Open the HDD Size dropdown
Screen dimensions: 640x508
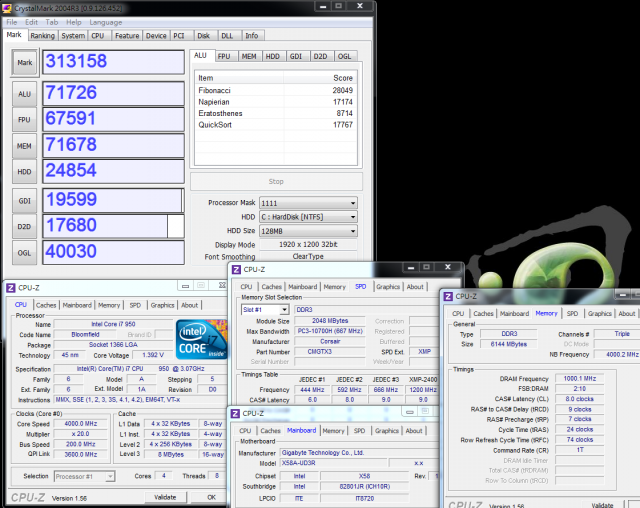click(x=308, y=231)
